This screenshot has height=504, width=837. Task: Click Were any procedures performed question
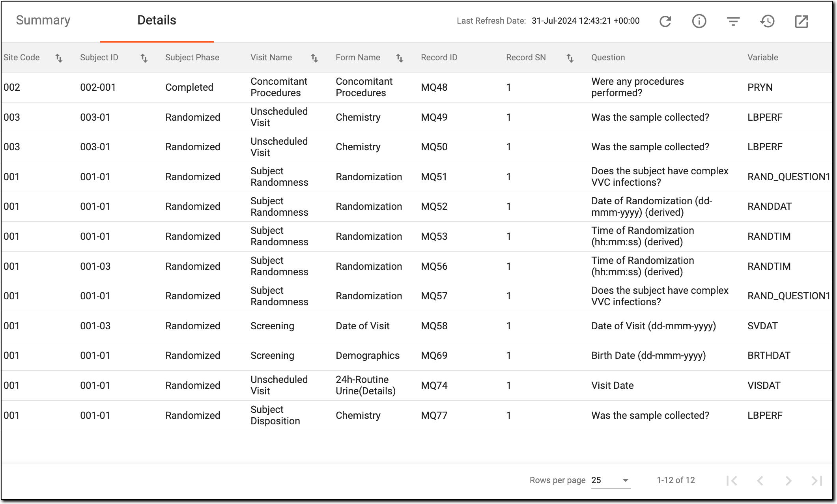tap(637, 87)
